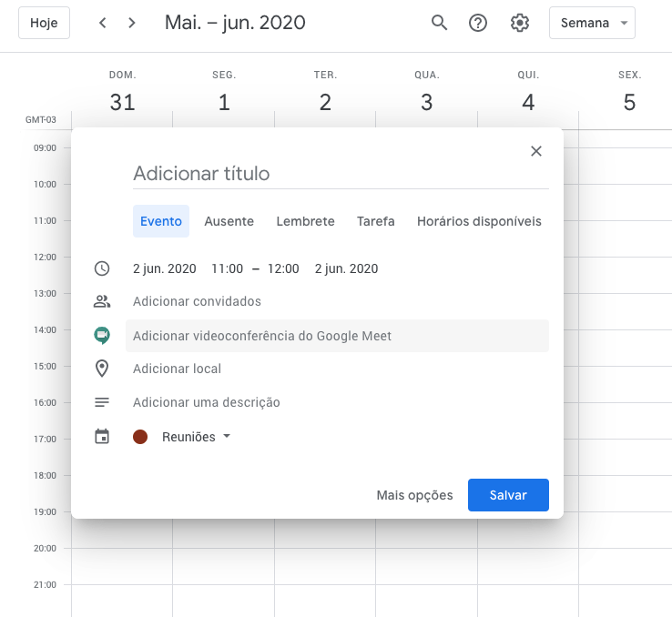
Task: Click the location pin icon
Action: (x=102, y=369)
